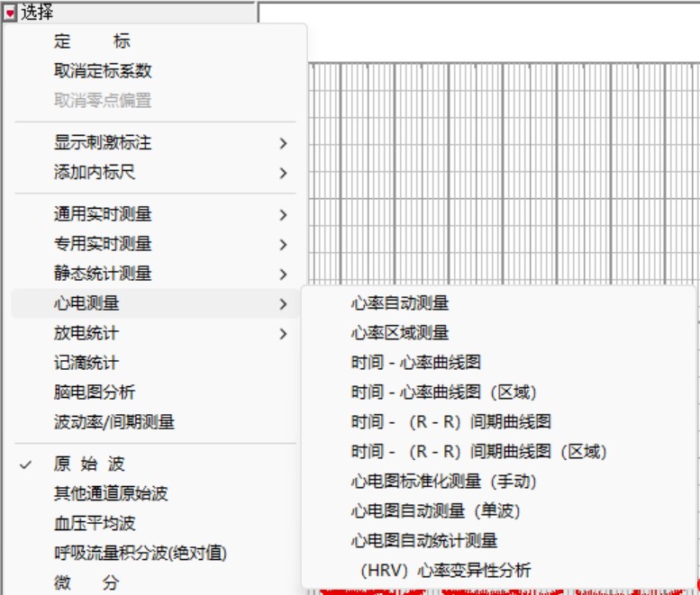Choose 心电图自动统计测量
The height and width of the screenshot is (595, 700).
[x=499, y=541]
